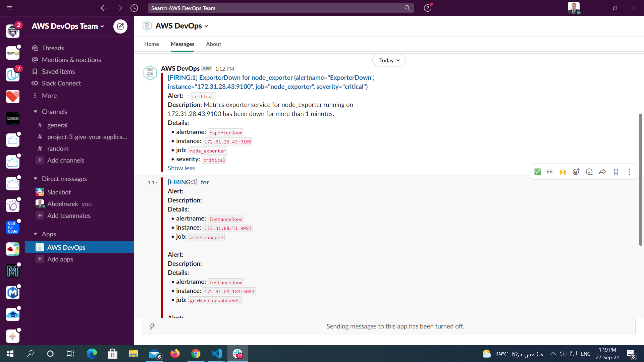The height and width of the screenshot is (362, 644).
Task: Click the help question mark icon
Action: point(427,8)
